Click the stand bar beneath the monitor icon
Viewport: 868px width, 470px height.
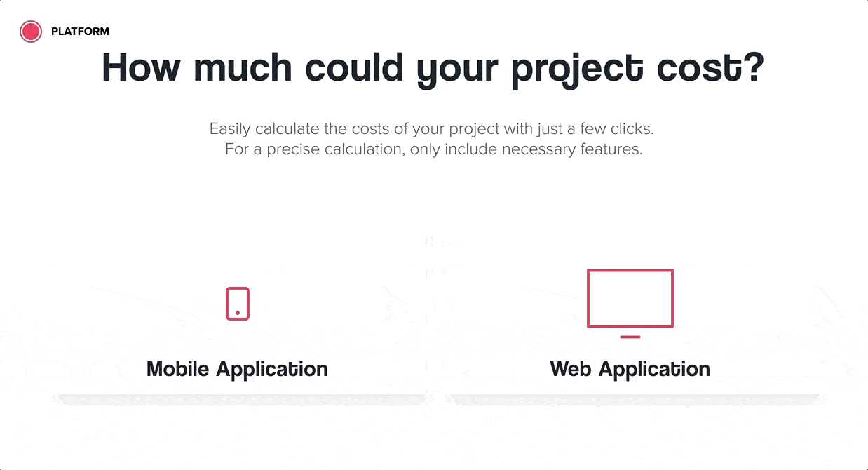[630, 337]
